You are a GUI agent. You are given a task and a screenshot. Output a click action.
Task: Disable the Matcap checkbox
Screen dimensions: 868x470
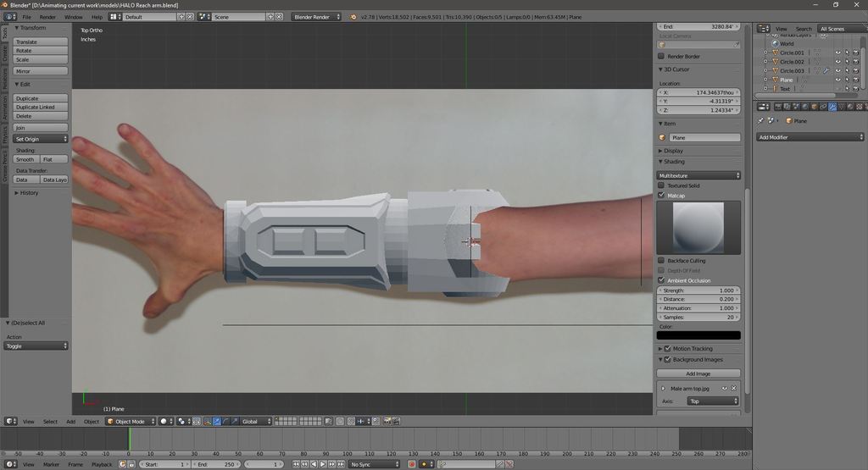[x=661, y=195]
